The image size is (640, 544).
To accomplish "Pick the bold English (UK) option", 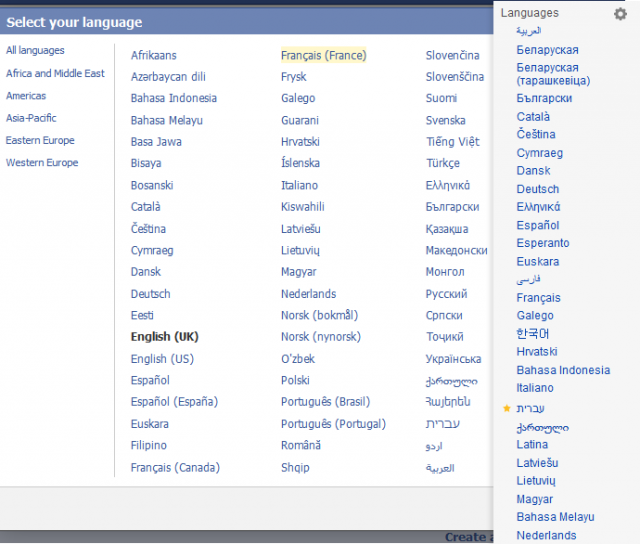I will click(x=164, y=337).
